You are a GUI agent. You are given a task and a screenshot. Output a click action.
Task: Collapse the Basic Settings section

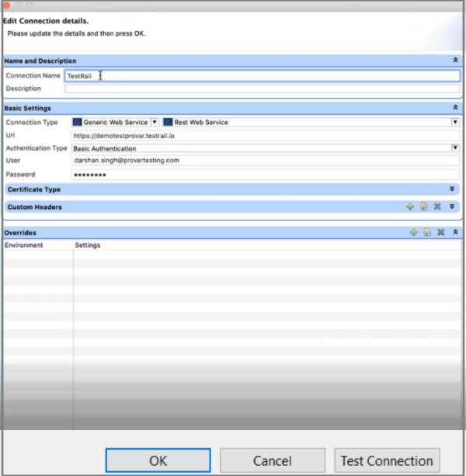(x=455, y=107)
